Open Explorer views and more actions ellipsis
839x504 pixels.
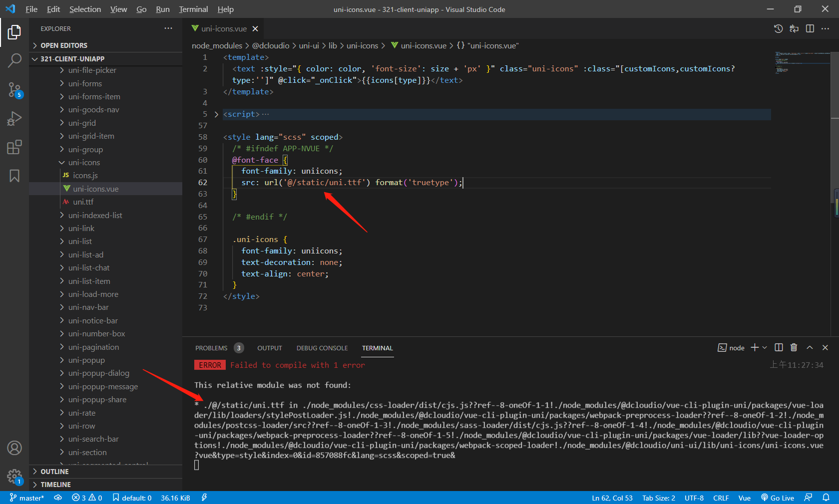[x=168, y=28]
